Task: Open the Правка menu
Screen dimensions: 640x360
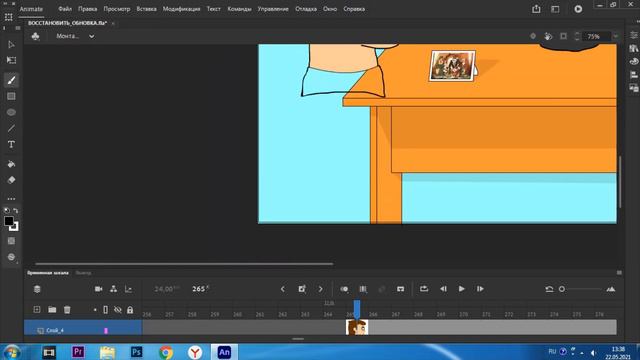Action: (x=87, y=9)
